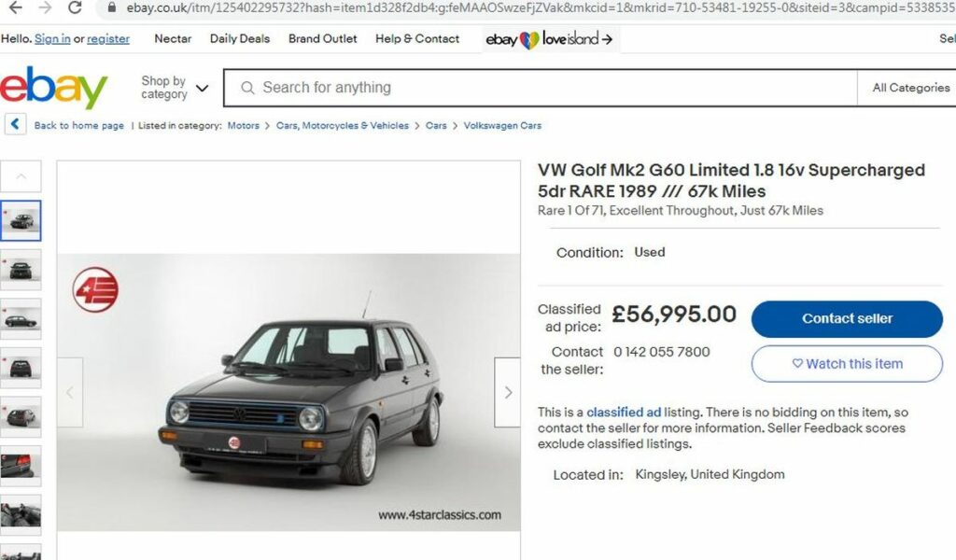Image resolution: width=956 pixels, height=560 pixels.
Task: Go to the Volkswagen Cars breadcrumb
Action: pyautogui.click(x=502, y=125)
